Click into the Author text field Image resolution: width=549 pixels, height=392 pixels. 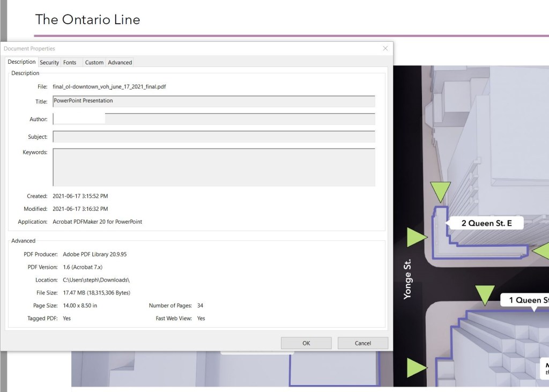pos(213,119)
